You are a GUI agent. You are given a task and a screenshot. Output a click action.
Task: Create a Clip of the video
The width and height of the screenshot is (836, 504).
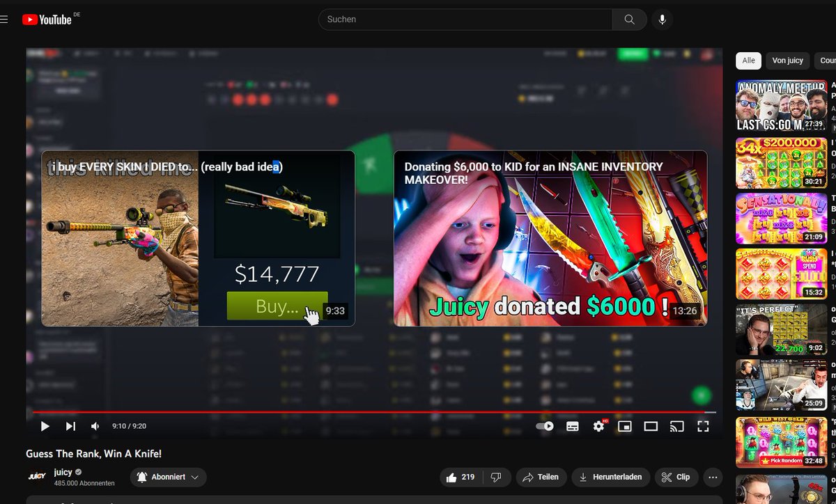pyautogui.click(x=676, y=477)
